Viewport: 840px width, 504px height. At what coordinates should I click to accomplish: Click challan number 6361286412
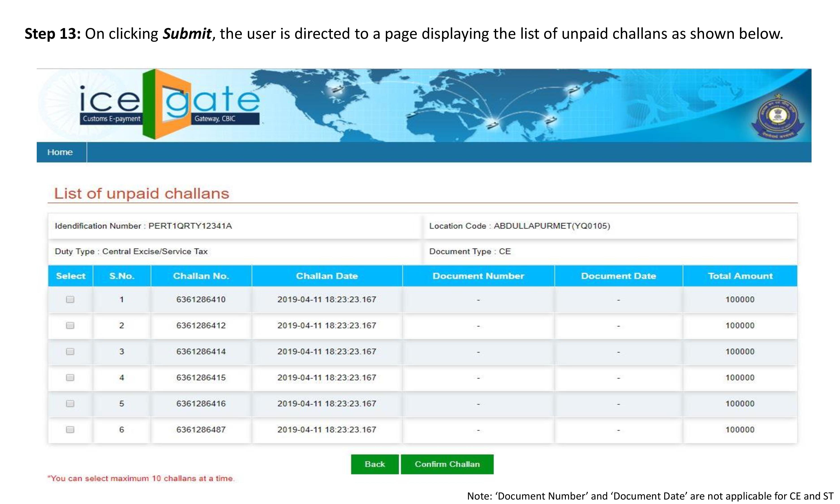[201, 326]
